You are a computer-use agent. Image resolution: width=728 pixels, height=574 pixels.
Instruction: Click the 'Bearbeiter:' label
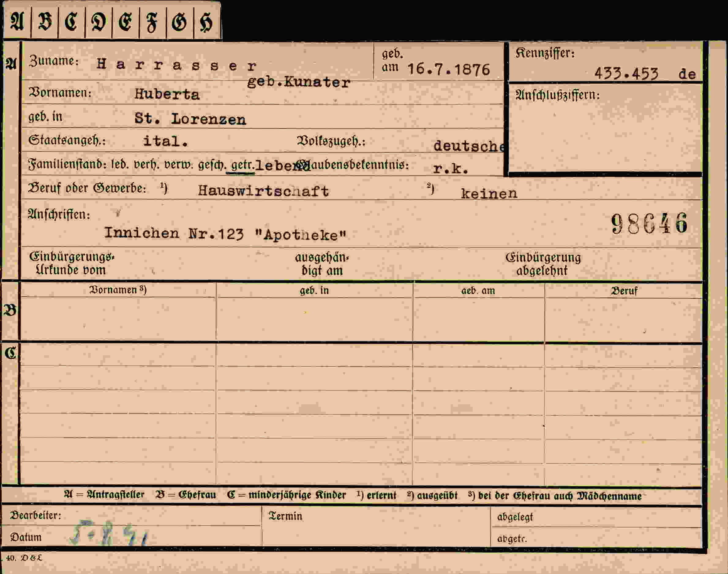[36, 515]
